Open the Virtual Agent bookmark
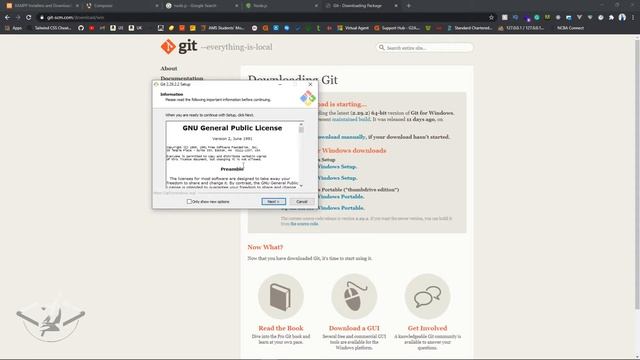 tap(353, 28)
